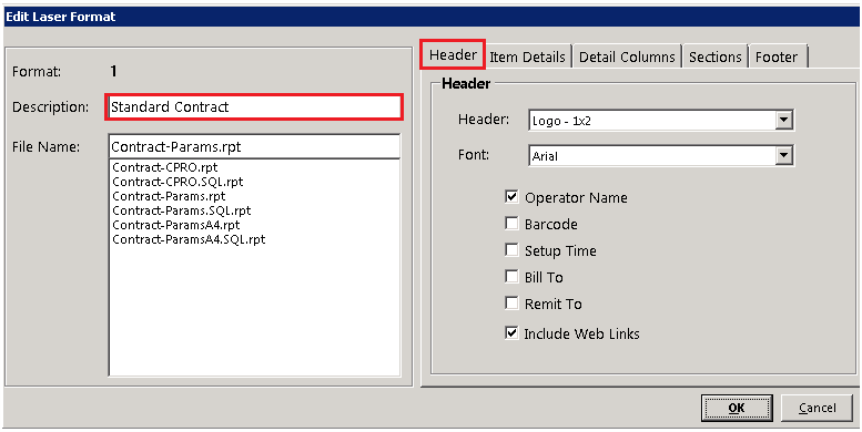
Task: Enable the Barcode checkbox
Action: click(512, 225)
